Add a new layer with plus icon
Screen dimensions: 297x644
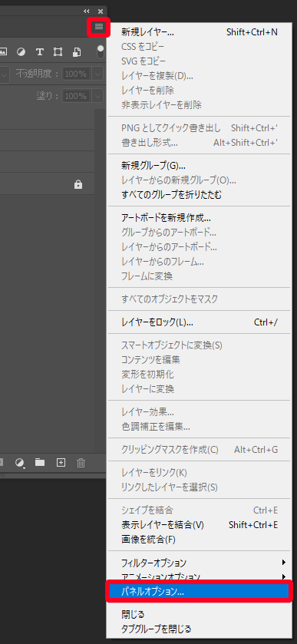(61, 463)
